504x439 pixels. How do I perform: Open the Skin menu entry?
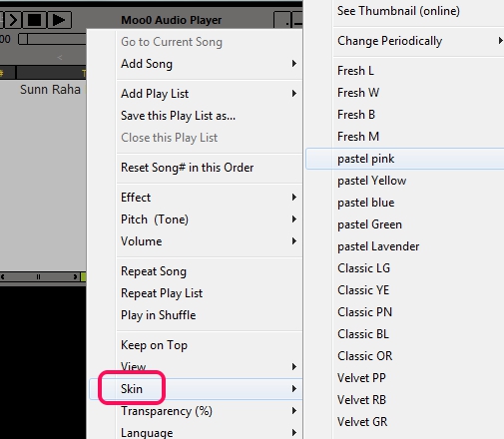click(x=196, y=389)
